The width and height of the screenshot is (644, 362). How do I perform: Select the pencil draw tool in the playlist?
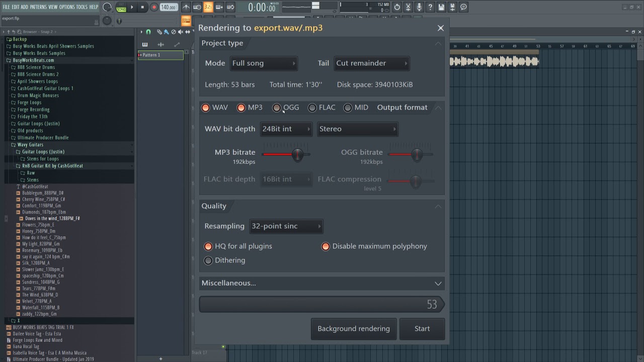pyautogui.click(x=159, y=32)
